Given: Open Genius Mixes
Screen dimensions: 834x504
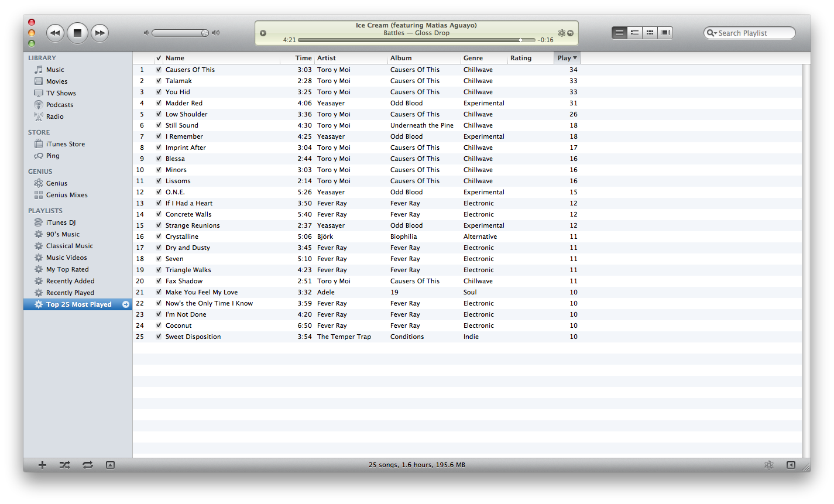Looking at the screenshot, I should click(x=67, y=195).
